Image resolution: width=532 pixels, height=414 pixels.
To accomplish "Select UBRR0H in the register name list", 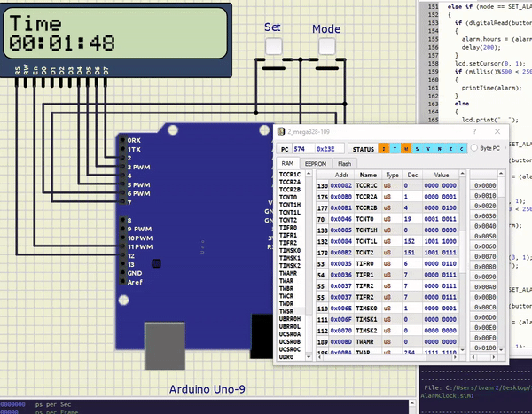I will point(290,318).
